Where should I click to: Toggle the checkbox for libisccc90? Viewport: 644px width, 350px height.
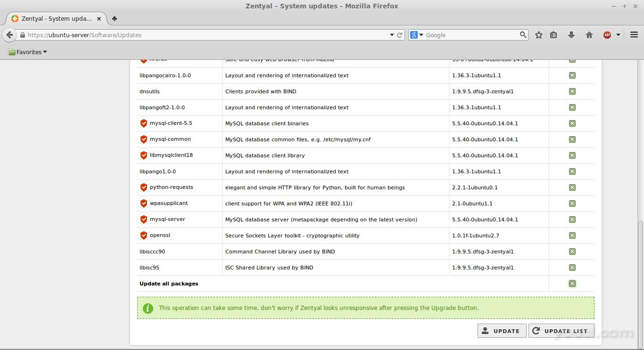pos(572,252)
